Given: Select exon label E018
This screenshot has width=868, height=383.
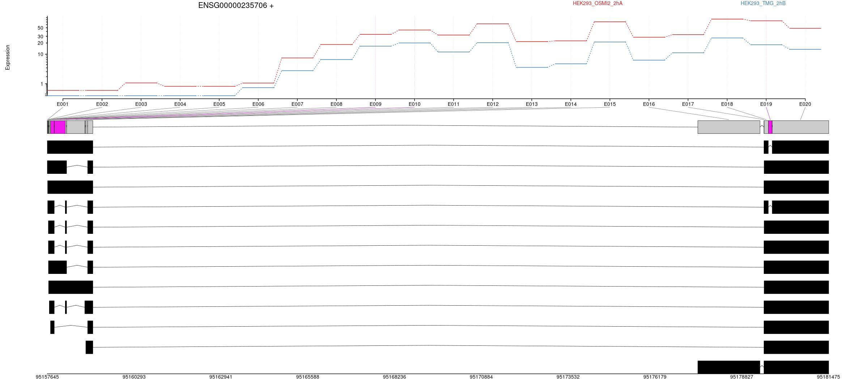Looking at the screenshot, I should pos(727,104).
